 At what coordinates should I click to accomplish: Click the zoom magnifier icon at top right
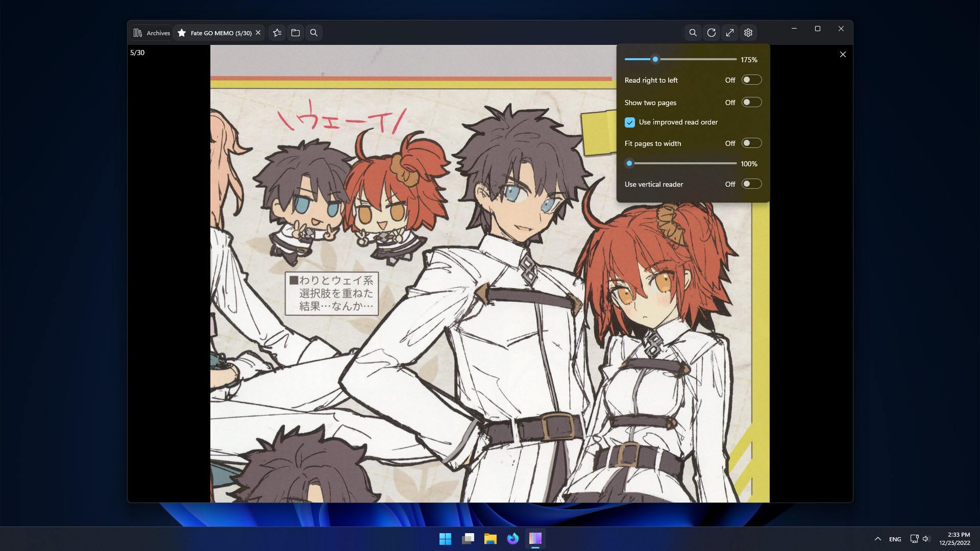[693, 33]
